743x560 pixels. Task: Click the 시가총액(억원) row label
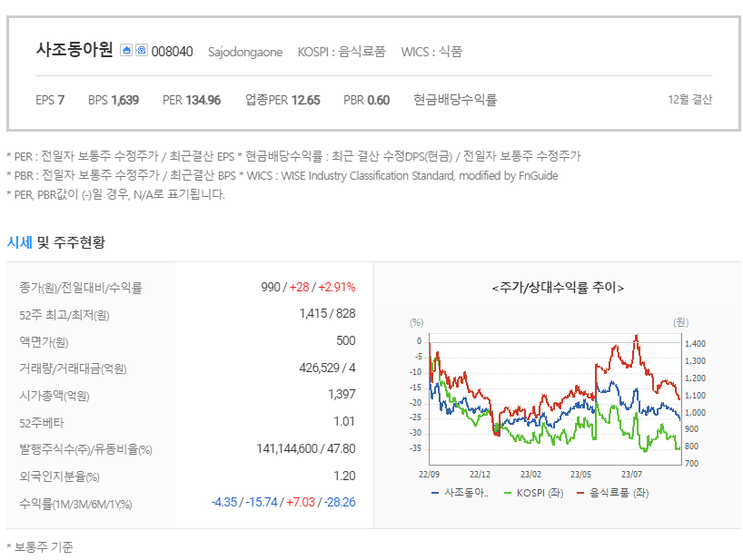coord(54,395)
